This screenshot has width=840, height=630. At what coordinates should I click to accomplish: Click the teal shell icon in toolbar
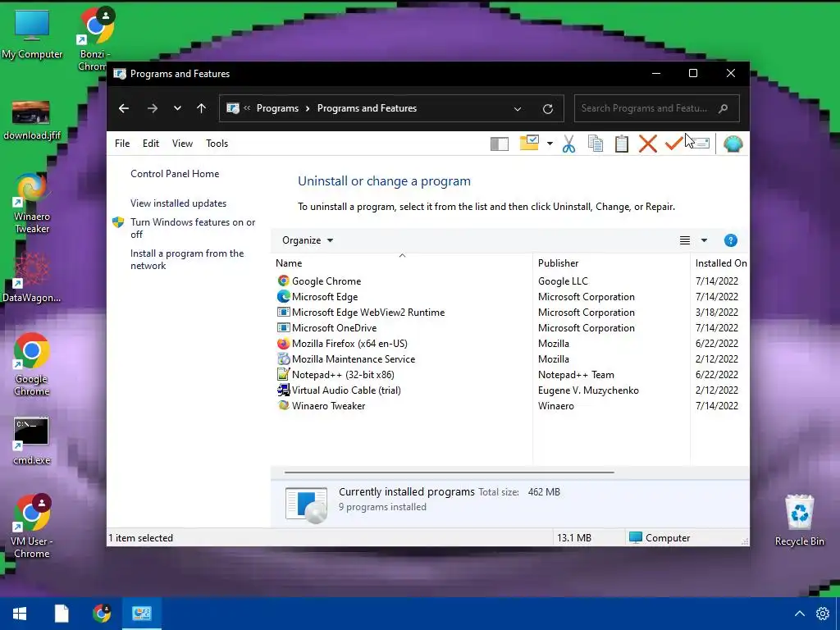(x=733, y=144)
